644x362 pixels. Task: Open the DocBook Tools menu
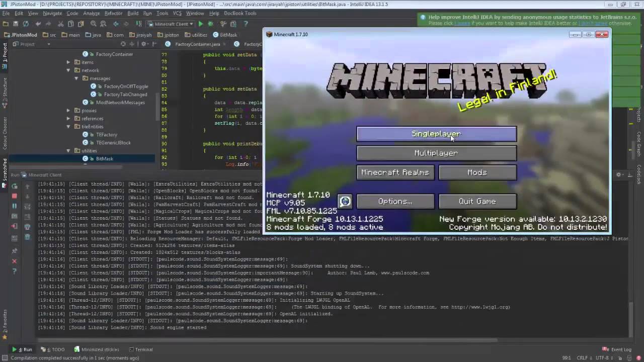click(240, 13)
